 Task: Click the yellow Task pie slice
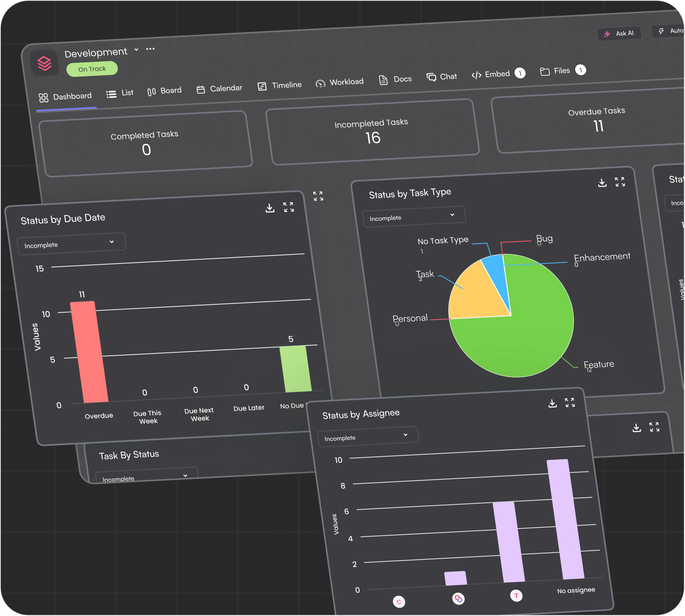point(475,294)
